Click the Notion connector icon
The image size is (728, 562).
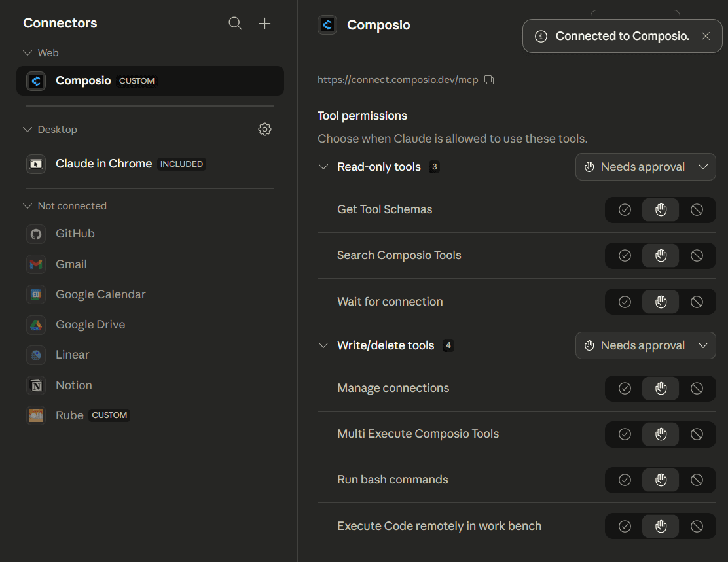(x=36, y=385)
